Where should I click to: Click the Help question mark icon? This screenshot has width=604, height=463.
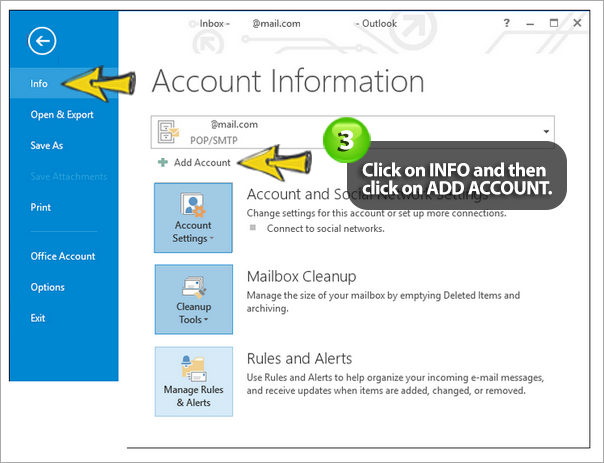coord(507,23)
